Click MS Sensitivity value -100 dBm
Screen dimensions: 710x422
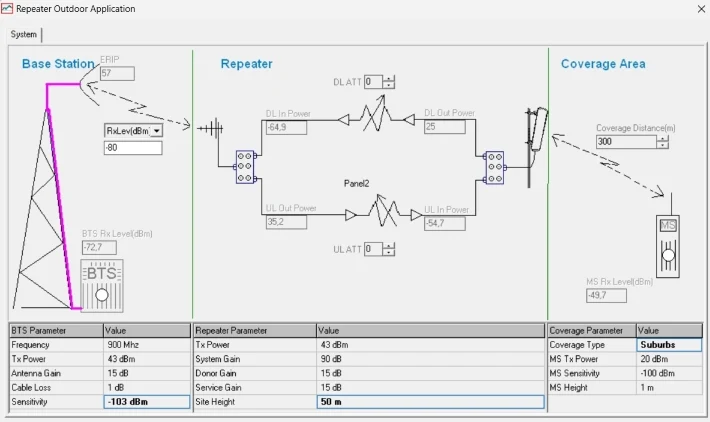[669, 374]
